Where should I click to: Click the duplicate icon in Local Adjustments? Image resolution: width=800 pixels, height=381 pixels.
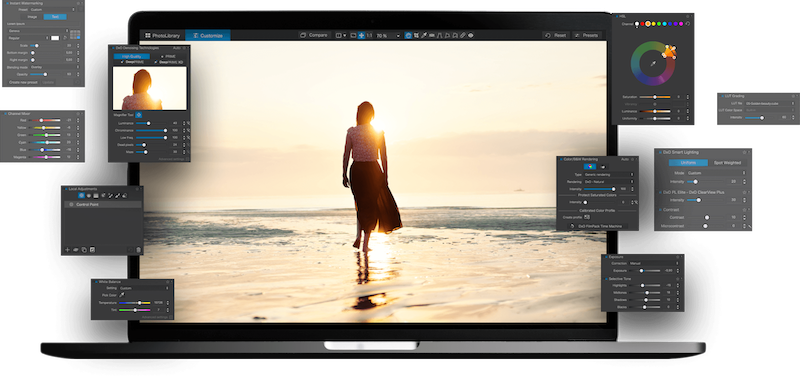click(x=84, y=250)
